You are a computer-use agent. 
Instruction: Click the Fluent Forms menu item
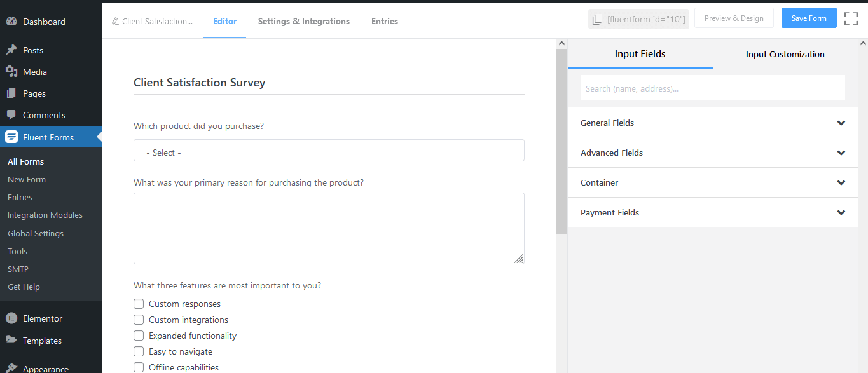[x=51, y=137]
